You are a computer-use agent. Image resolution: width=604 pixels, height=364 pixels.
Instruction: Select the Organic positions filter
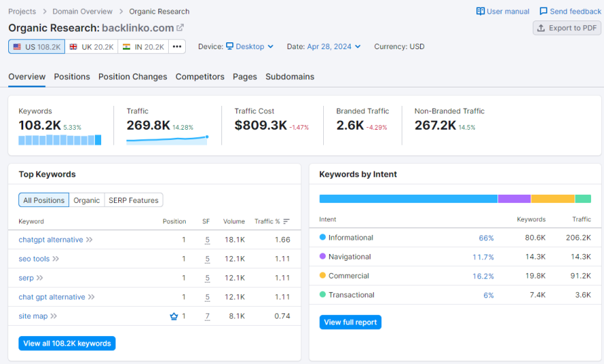point(87,200)
